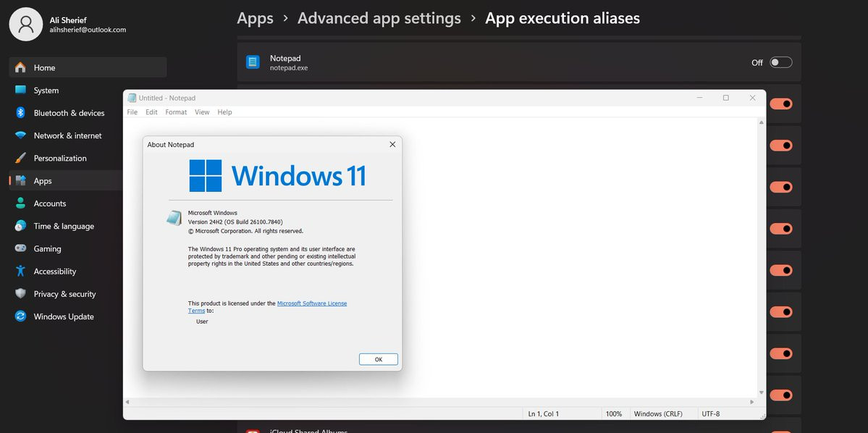Click OK in About Notepad dialog
The height and width of the screenshot is (433, 868).
point(379,359)
